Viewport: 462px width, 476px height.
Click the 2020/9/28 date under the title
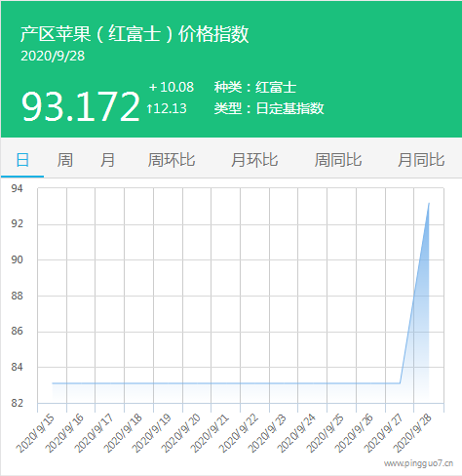coord(53,56)
